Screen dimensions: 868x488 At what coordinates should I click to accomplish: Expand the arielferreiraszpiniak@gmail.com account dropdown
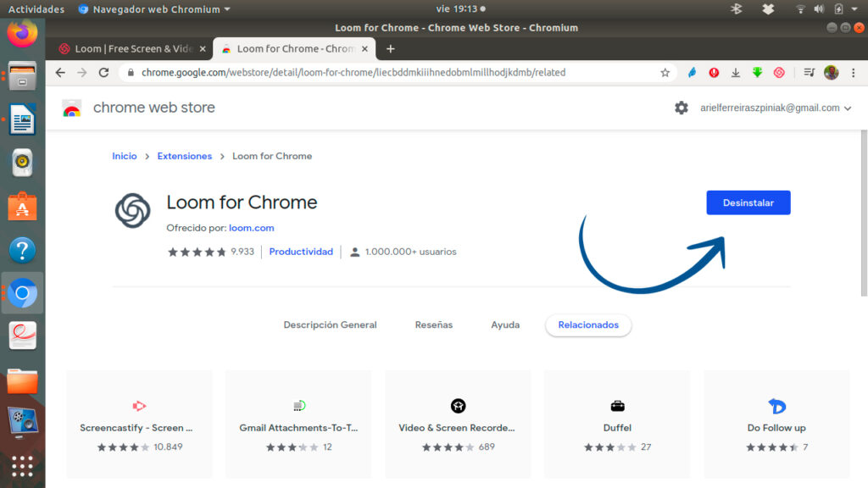pos(775,108)
